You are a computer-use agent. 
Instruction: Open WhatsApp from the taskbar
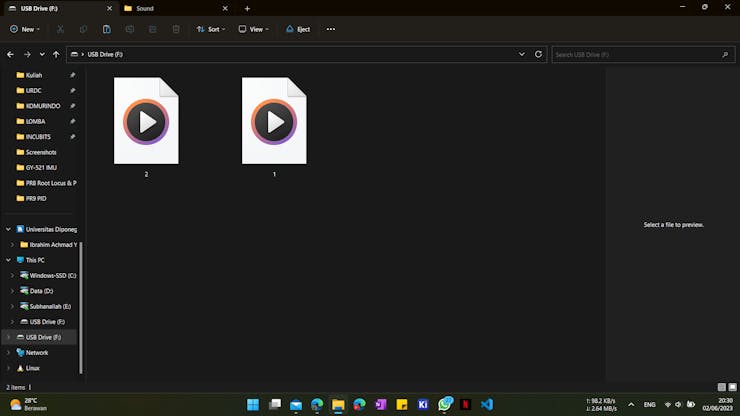coord(444,404)
